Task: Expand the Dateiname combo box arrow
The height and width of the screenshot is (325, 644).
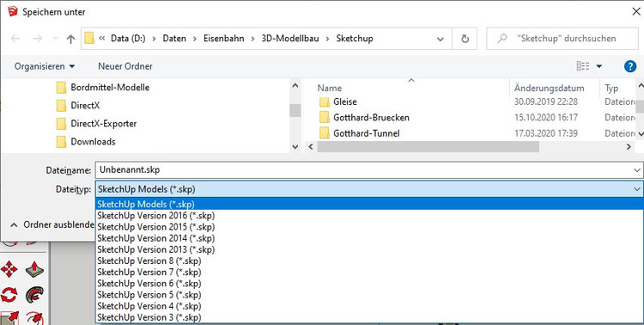Action: pos(637,170)
